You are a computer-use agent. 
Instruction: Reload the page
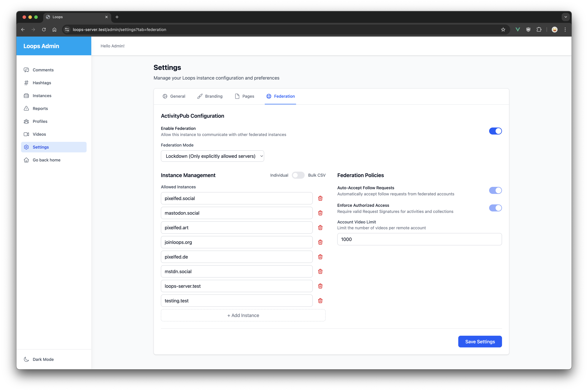pos(44,30)
